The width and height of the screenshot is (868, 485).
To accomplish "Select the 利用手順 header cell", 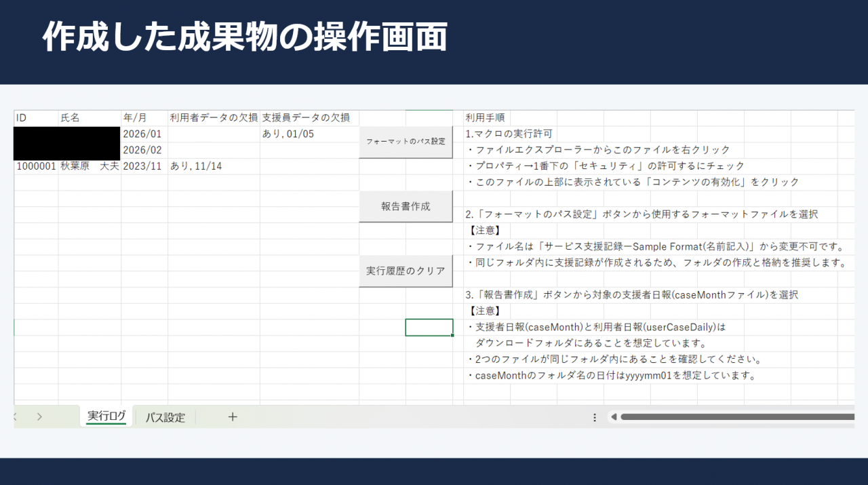I will (486, 118).
